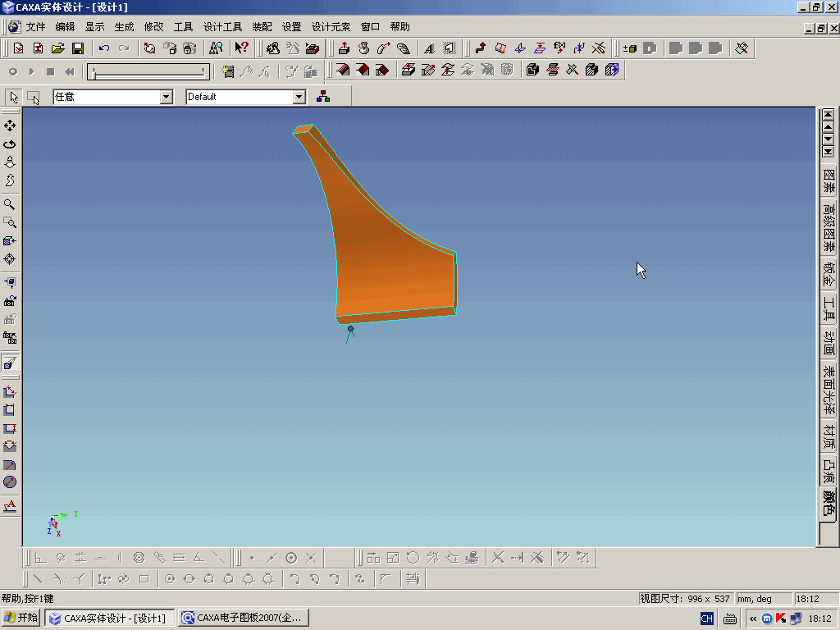Viewport: 840px width, 630px height.
Task: Click the greyed Redo arrow icon
Action: click(124, 48)
